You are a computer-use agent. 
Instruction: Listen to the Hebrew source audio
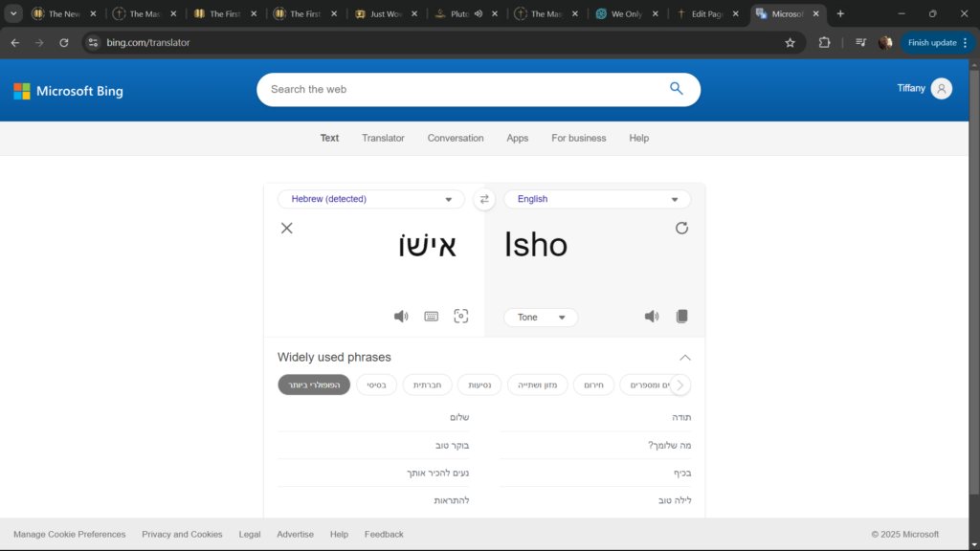pos(401,317)
